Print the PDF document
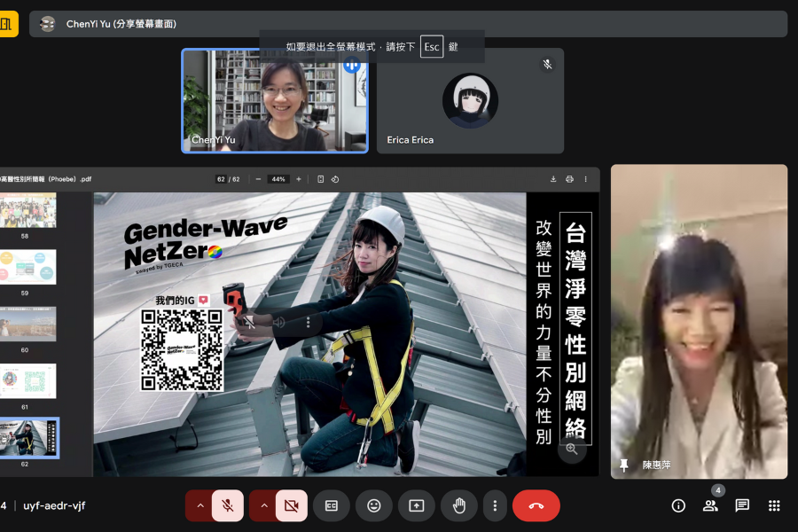This screenshot has width=798, height=532. 569,179
